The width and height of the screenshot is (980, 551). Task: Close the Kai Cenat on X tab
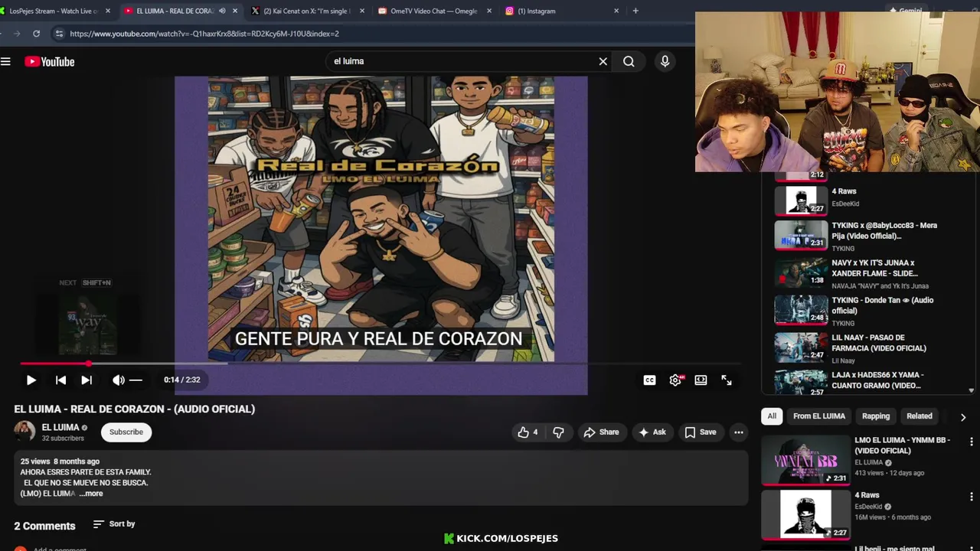[x=361, y=11]
